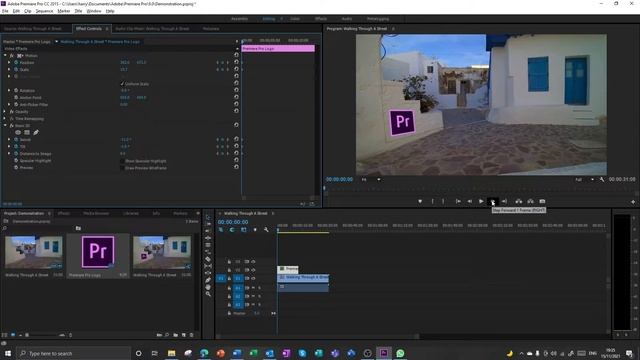Image resolution: width=640 pixels, height=360 pixels.
Task: Click the Snap magnet icon in timeline
Action: [x=232, y=230]
